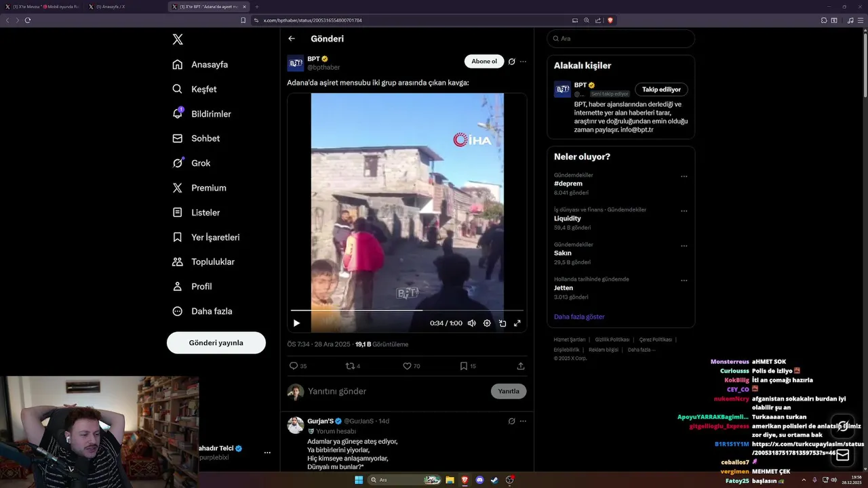This screenshot has width=868, height=488.
Task: Open more options for #deprem trend
Action: pyautogui.click(x=684, y=176)
